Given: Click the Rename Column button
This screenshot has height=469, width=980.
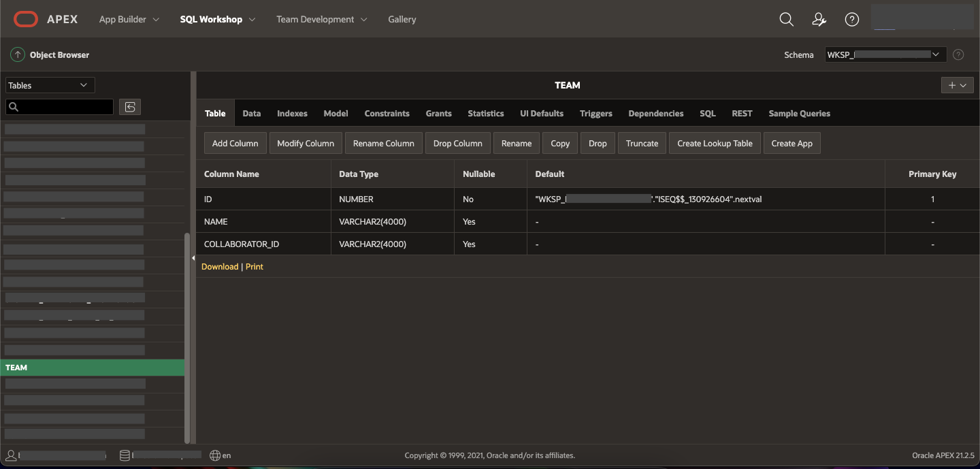Looking at the screenshot, I should (384, 143).
